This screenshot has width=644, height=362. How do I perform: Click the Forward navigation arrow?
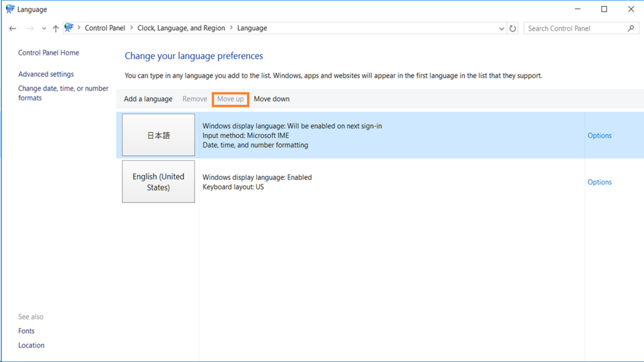[30, 28]
